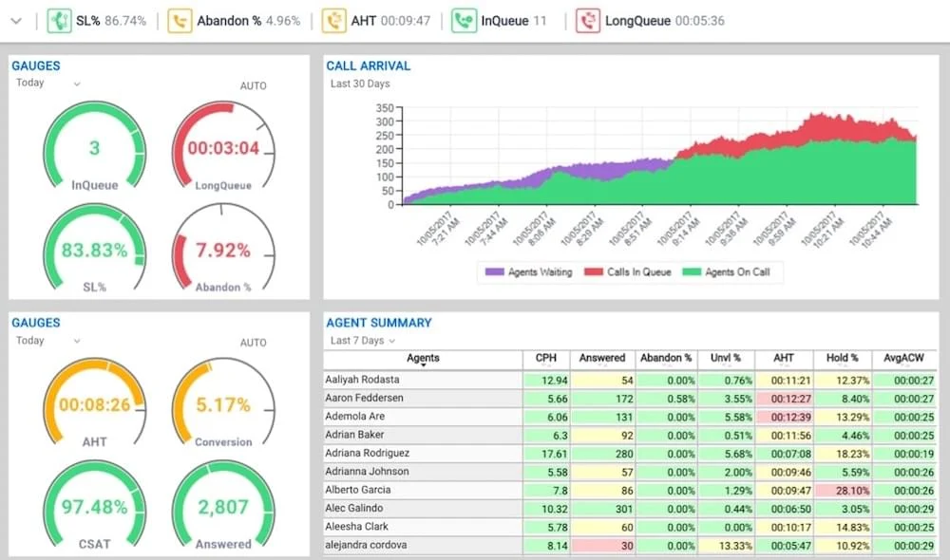Click the AGENT SUMMARY panel title
This screenshot has height=560, width=950.
click(x=379, y=323)
